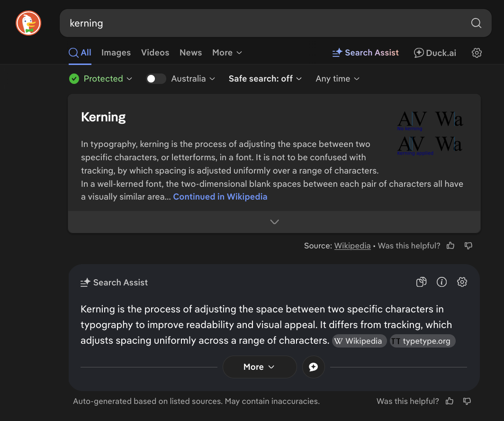Switch to the Images tab
504x421 pixels.
click(x=116, y=53)
